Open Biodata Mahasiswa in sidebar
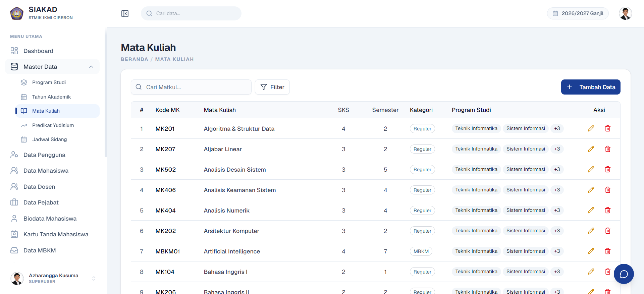The height and width of the screenshot is (294, 644). (x=52, y=219)
